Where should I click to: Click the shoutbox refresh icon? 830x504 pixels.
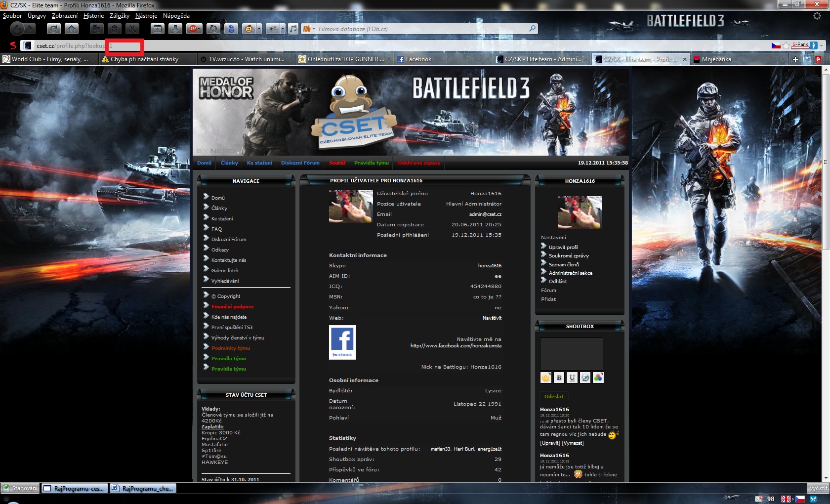[585, 378]
